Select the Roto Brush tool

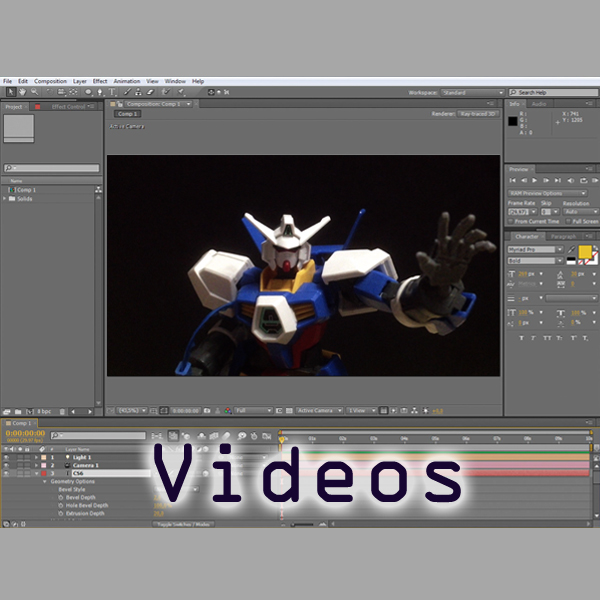[166, 92]
